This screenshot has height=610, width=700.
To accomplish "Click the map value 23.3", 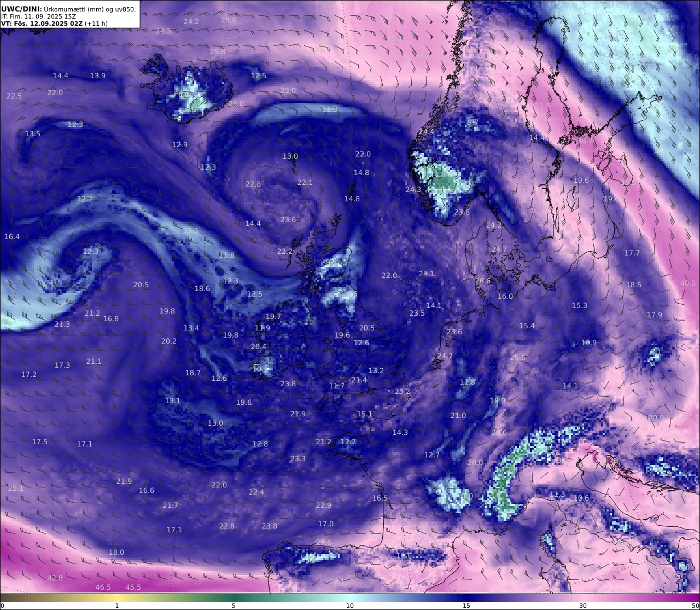I will (297, 459).
